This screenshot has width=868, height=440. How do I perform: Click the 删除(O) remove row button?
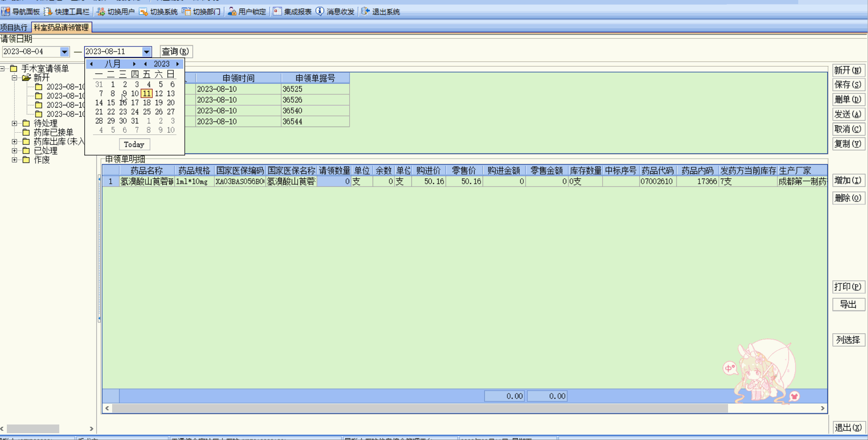coord(848,198)
